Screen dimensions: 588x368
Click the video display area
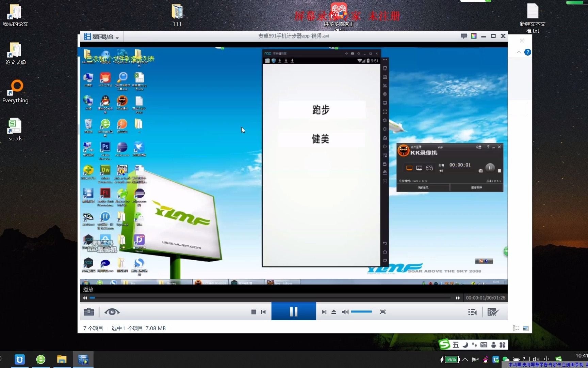[294, 165]
